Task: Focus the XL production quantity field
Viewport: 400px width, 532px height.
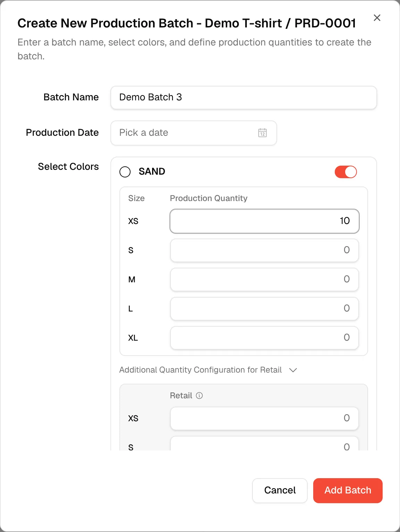Action: [265, 338]
